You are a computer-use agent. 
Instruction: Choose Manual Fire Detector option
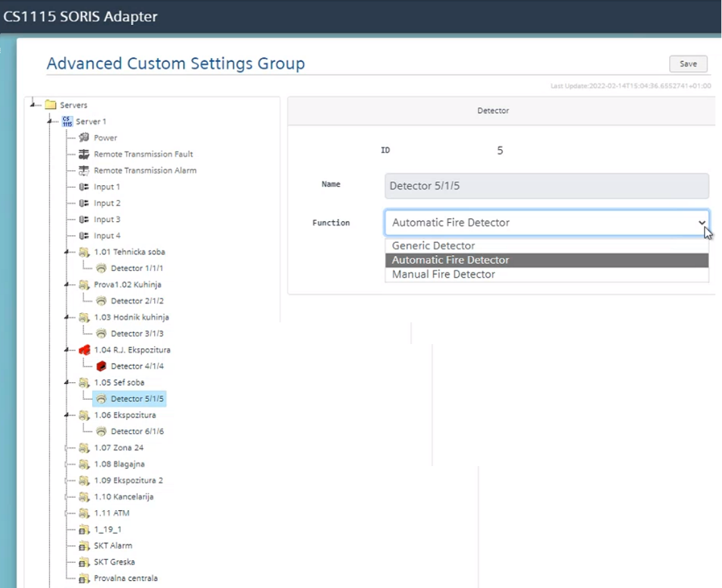tap(443, 274)
